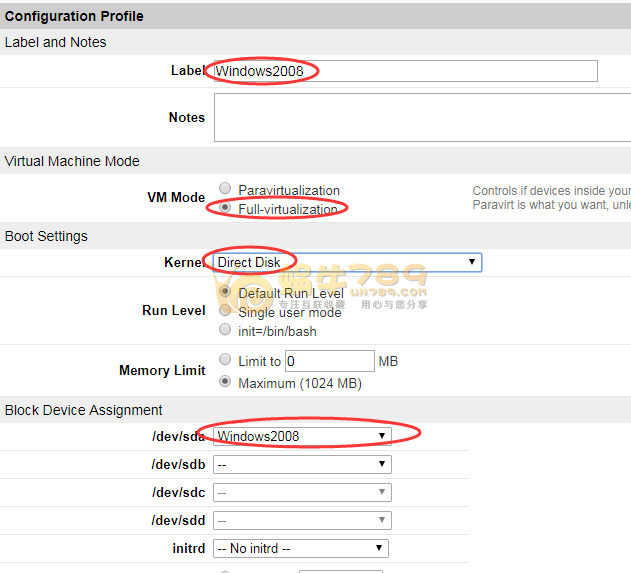Click the Label text field containing Windows2008
This screenshot has height=573, width=631.
tap(404, 71)
